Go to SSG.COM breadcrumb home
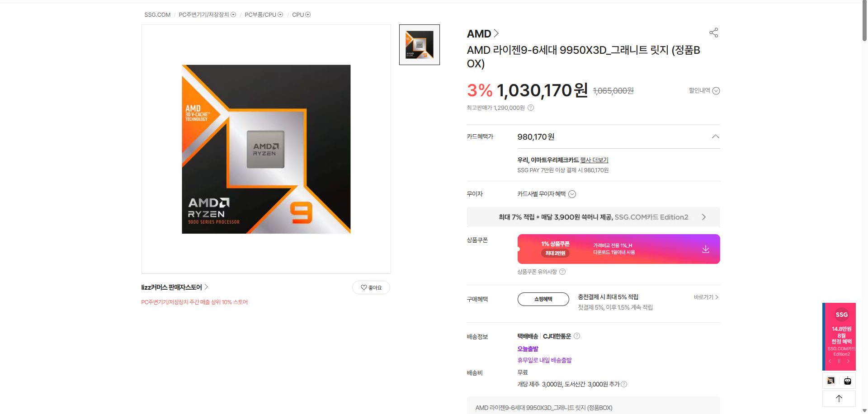Screen dimensions: 868x414 coord(157,15)
